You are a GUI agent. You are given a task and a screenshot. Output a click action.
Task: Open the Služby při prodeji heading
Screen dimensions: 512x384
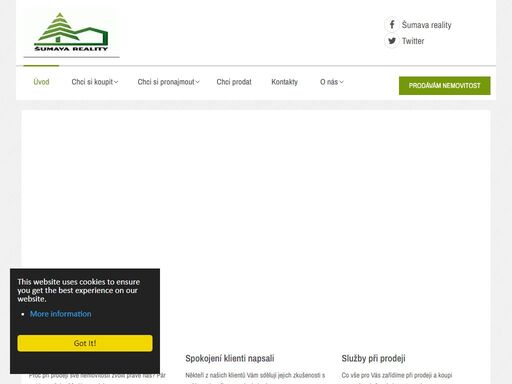[373, 359]
